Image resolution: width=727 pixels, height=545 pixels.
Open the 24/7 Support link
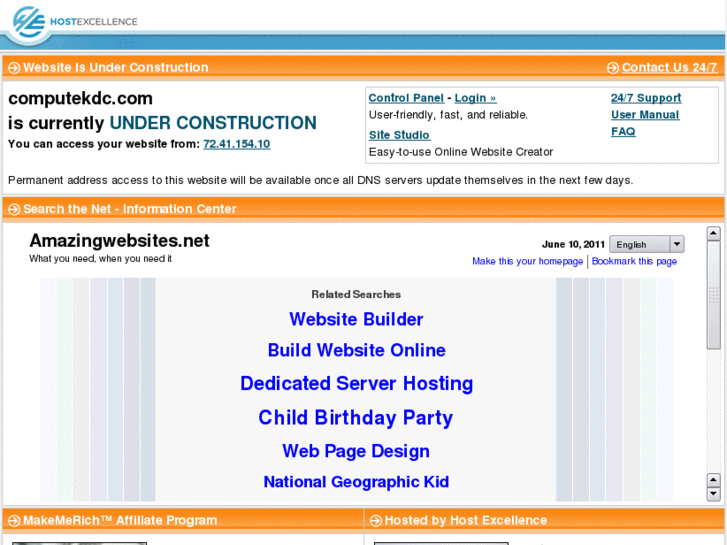[x=646, y=98]
